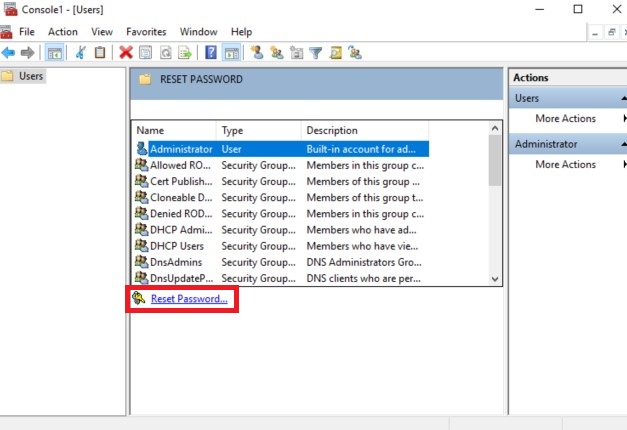Click the RESET PASSWORD folder icon
627x430 pixels.
pos(145,79)
